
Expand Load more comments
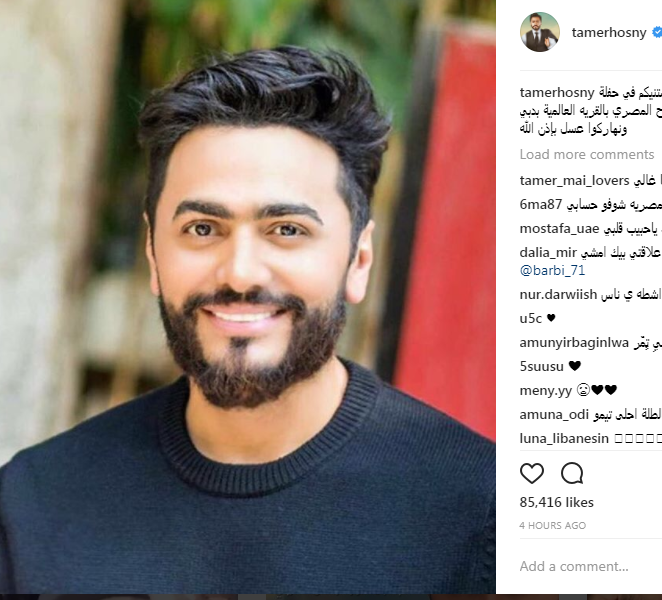coord(586,155)
